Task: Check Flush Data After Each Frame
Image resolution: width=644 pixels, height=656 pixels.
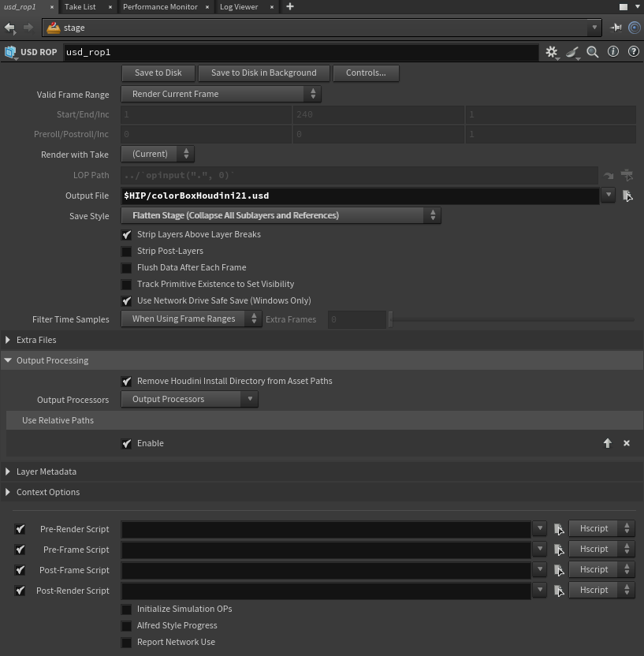Action: (127, 267)
